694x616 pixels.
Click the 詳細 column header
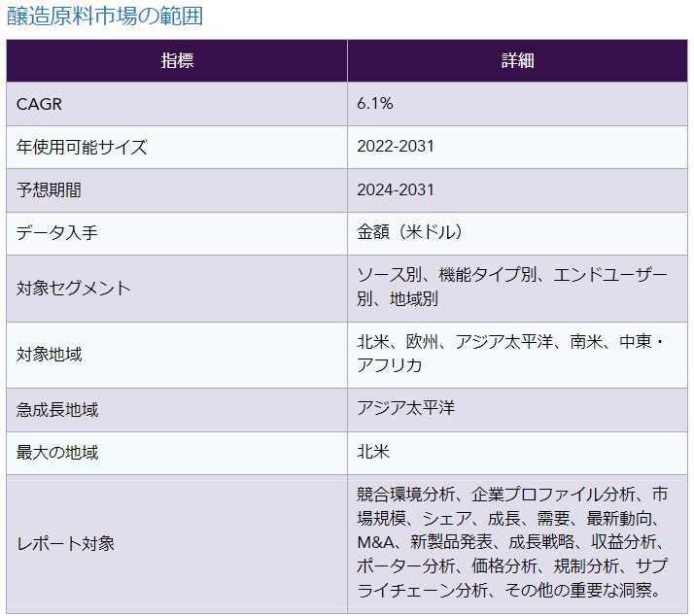coord(517,60)
